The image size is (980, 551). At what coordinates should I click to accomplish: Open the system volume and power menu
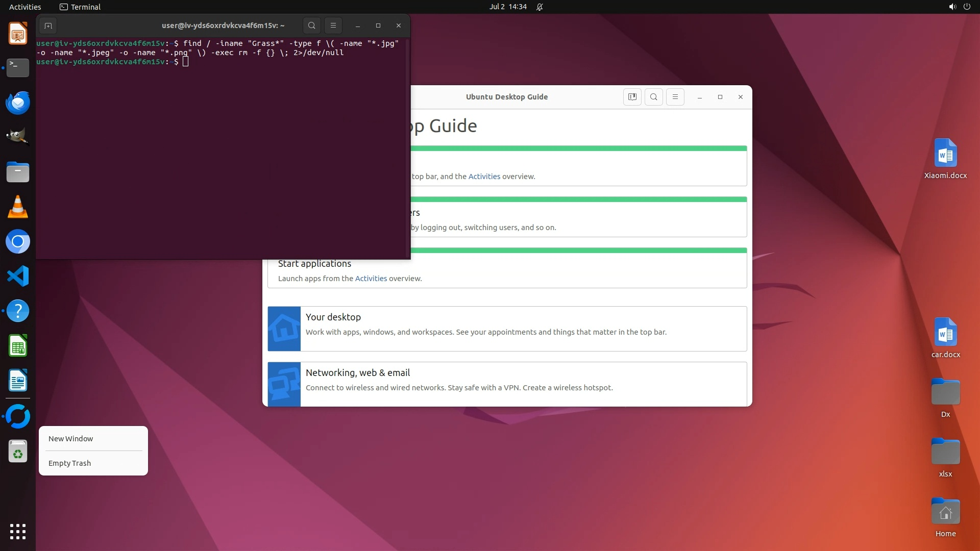tap(959, 7)
